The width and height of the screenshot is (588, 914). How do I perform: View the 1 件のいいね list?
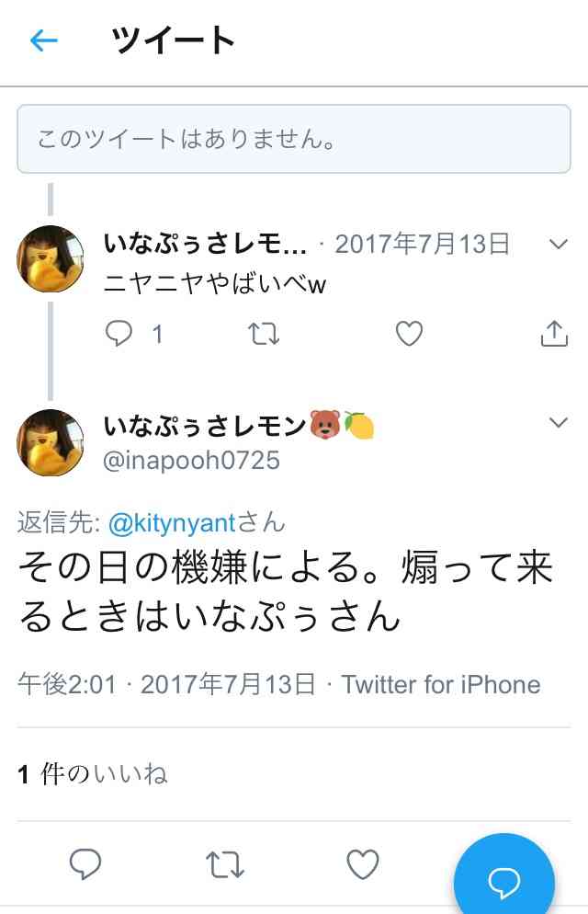(x=93, y=774)
